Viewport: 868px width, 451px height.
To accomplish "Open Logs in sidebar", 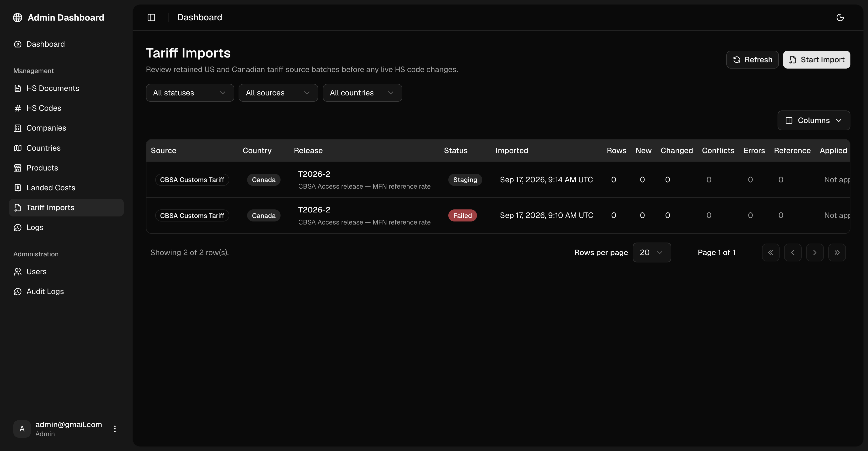I will coord(66,227).
